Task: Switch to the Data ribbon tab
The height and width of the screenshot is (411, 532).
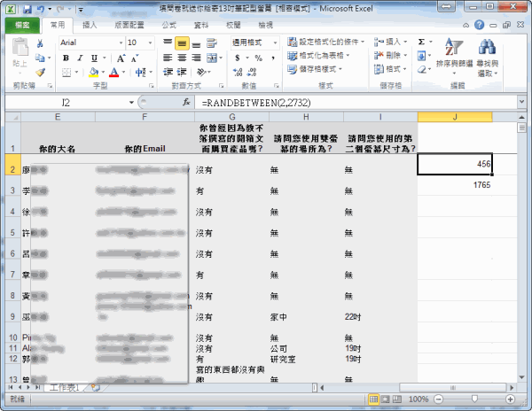Action: coord(201,25)
